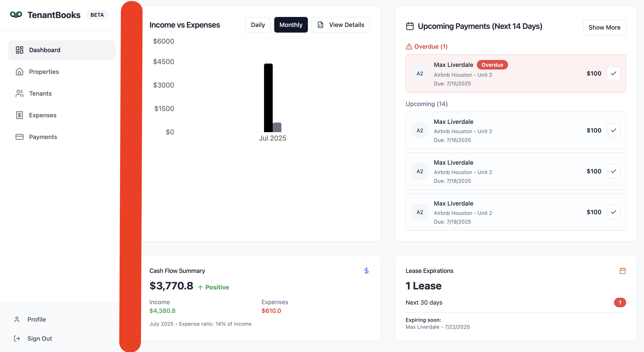Check off payment due 7/19/2025
644x352 pixels.
click(614, 212)
